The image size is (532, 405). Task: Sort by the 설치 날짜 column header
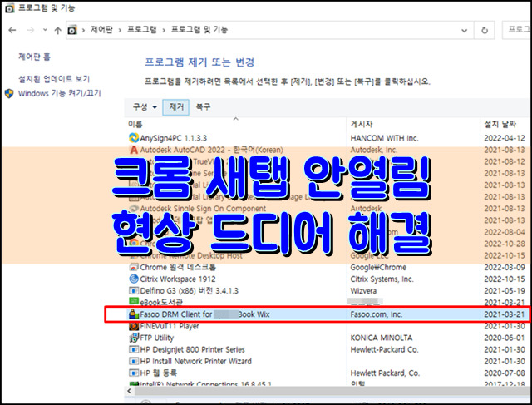[500, 124]
